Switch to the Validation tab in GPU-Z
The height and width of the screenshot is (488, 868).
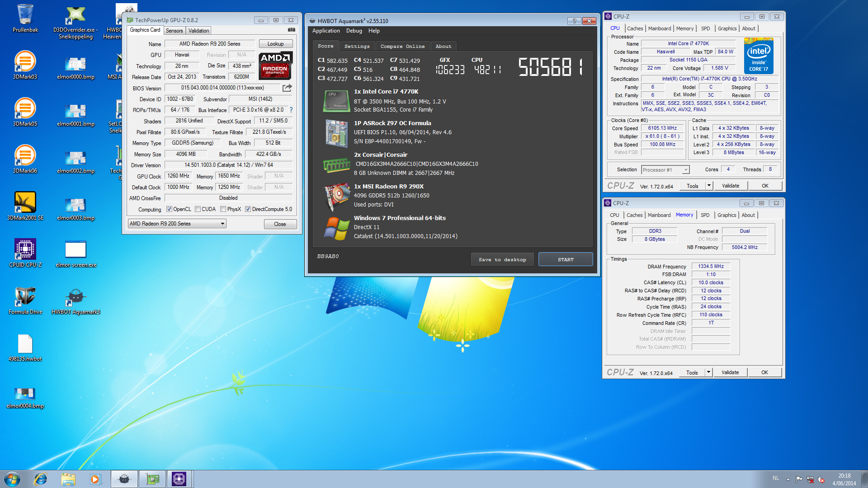tap(198, 31)
